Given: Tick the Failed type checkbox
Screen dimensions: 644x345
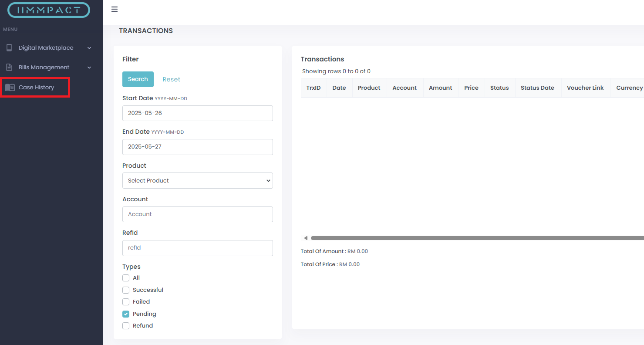Looking at the screenshot, I should (126, 302).
